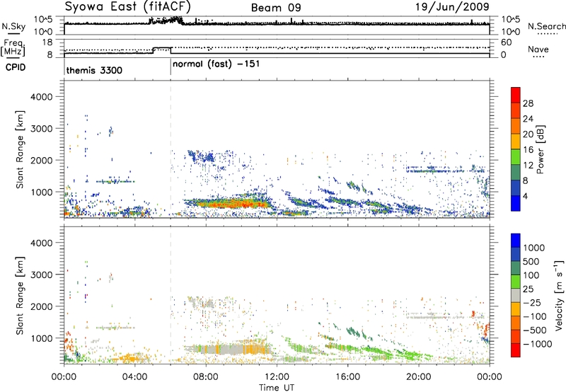
Task: Click the 'N.Search' legend label
Action: click(547, 26)
